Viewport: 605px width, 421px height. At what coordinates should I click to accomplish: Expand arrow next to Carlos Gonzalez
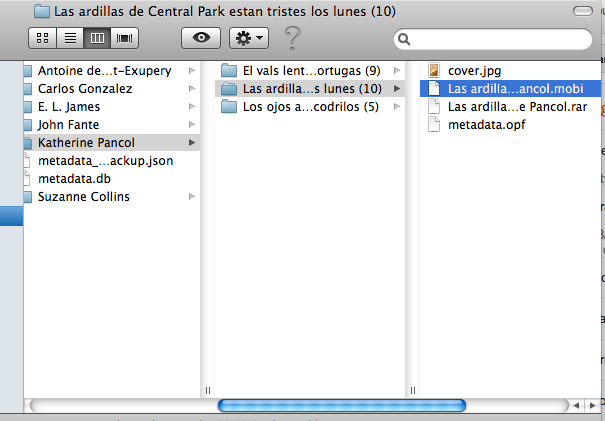tap(192, 89)
